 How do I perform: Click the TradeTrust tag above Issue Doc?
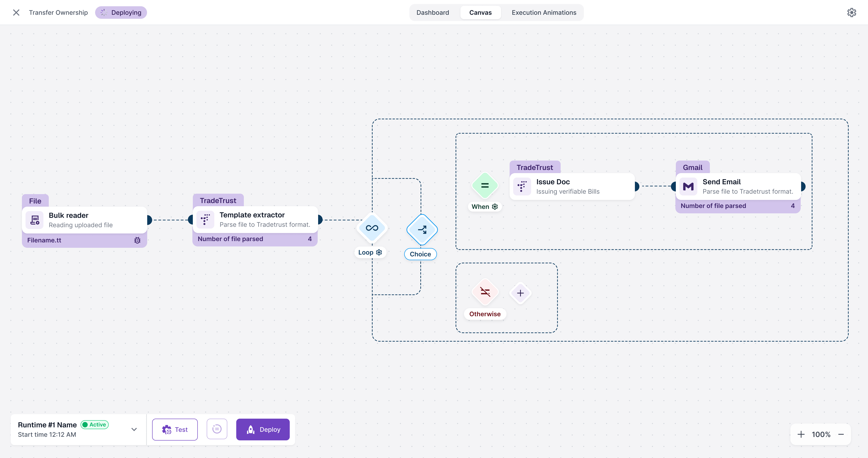point(535,167)
